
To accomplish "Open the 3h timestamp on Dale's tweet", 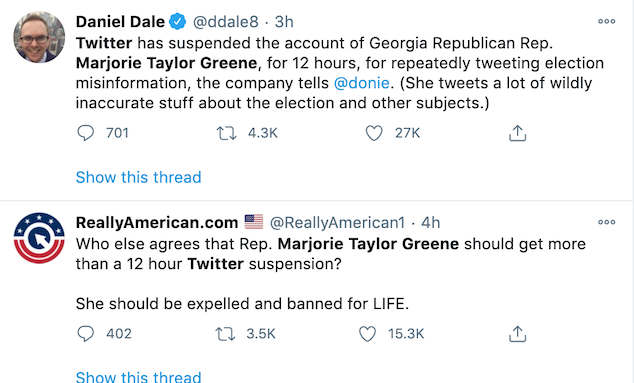I will pyautogui.click(x=284, y=21).
